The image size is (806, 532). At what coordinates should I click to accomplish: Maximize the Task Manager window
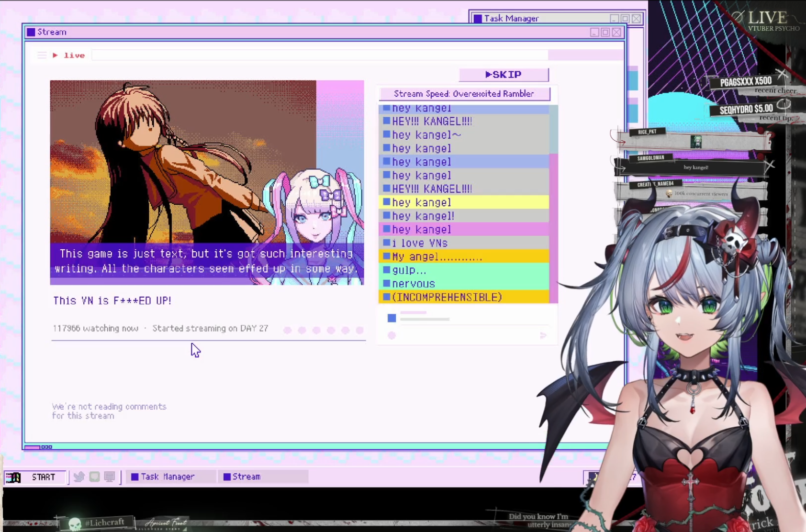click(x=625, y=19)
